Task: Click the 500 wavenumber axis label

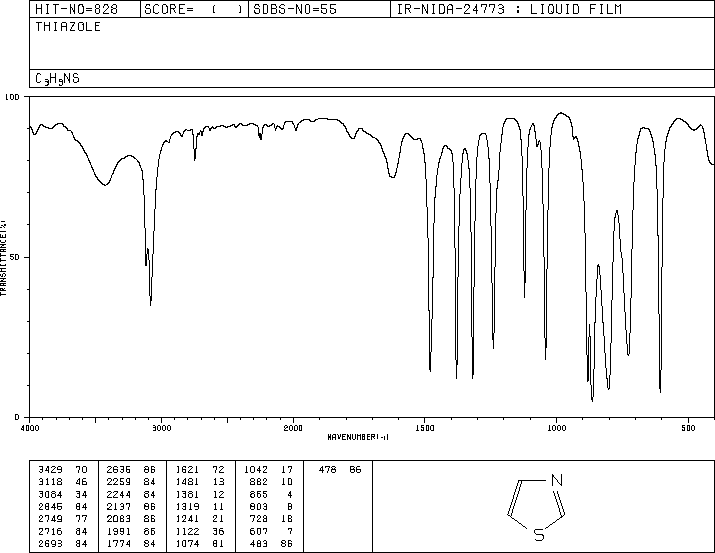Action: click(688, 428)
